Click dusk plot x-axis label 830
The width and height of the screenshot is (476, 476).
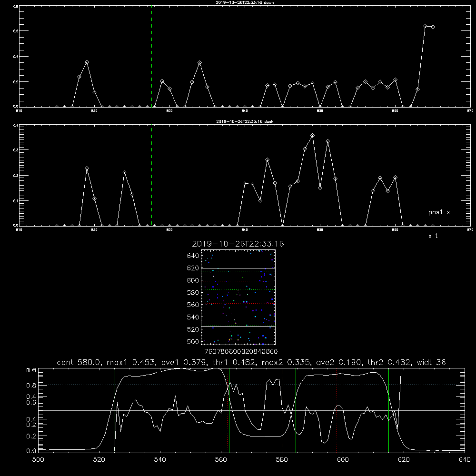point(169,230)
